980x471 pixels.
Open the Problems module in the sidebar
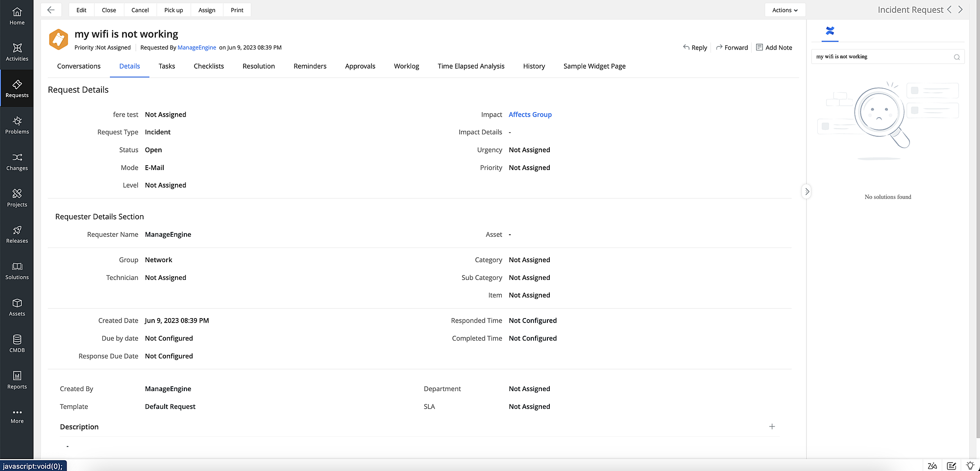[17, 125]
